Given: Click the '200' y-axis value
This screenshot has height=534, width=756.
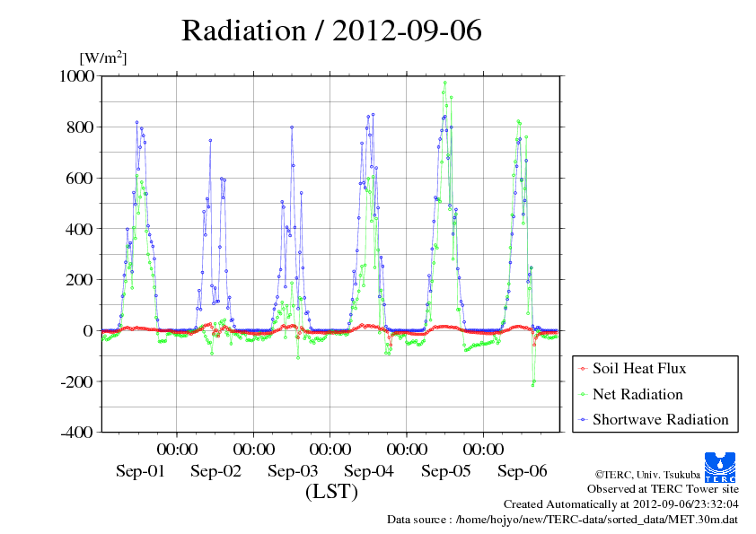Looking at the screenshot, I should click(80, 279).
